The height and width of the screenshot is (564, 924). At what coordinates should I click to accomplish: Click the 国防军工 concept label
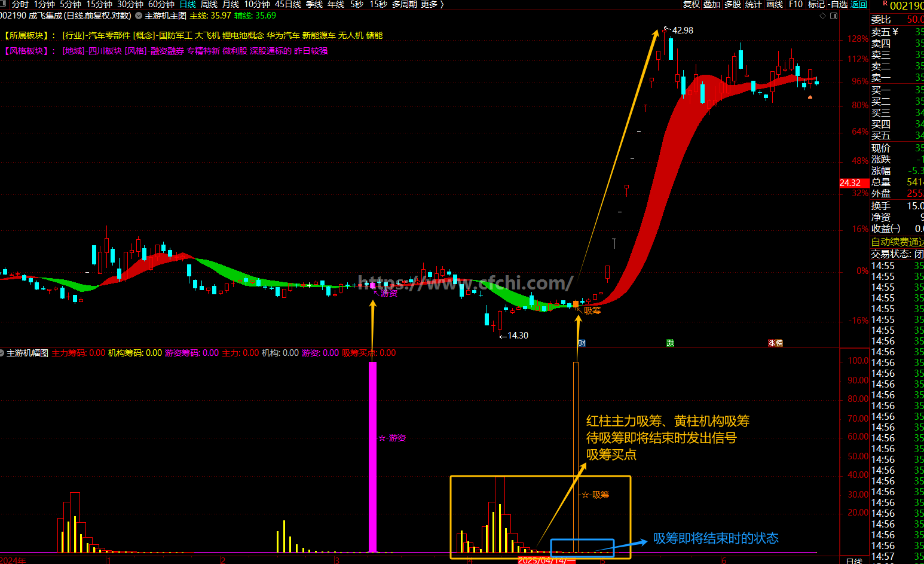coord(176,35)
